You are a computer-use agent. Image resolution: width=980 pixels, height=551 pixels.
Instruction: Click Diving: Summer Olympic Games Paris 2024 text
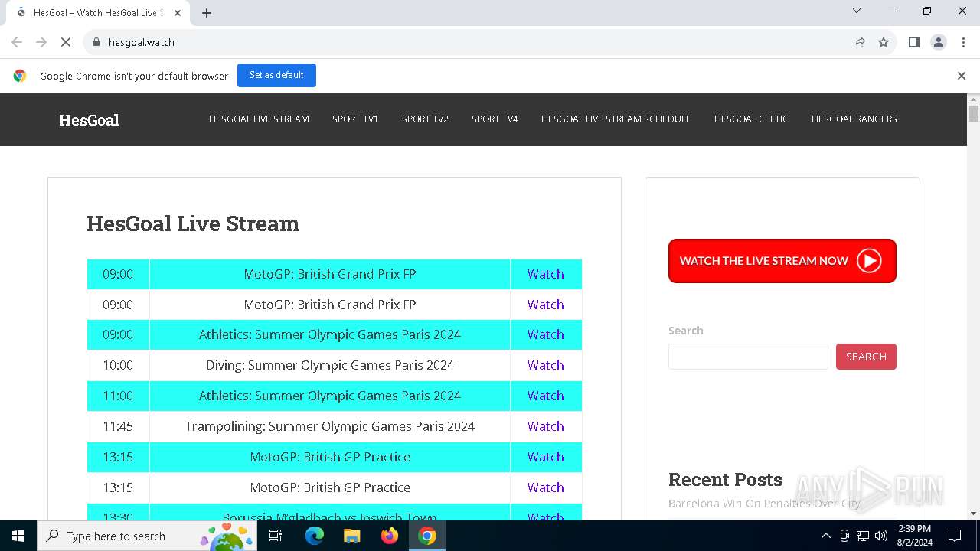pos(330,365)
